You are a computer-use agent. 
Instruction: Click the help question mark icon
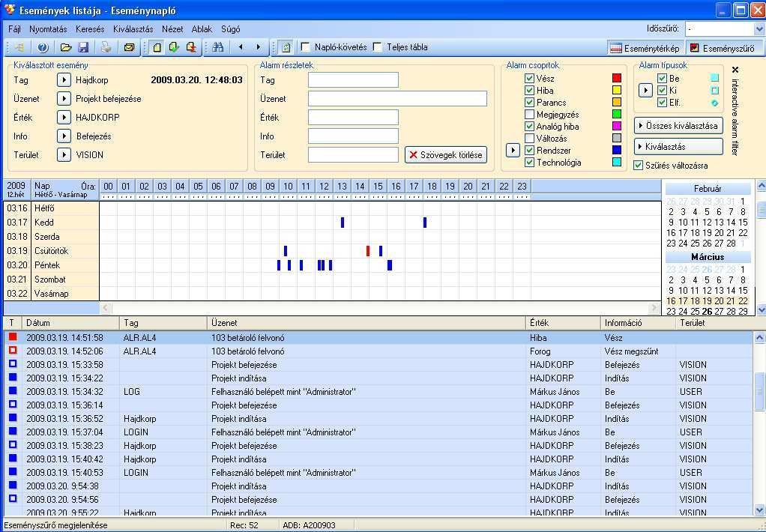click(43, 47)
